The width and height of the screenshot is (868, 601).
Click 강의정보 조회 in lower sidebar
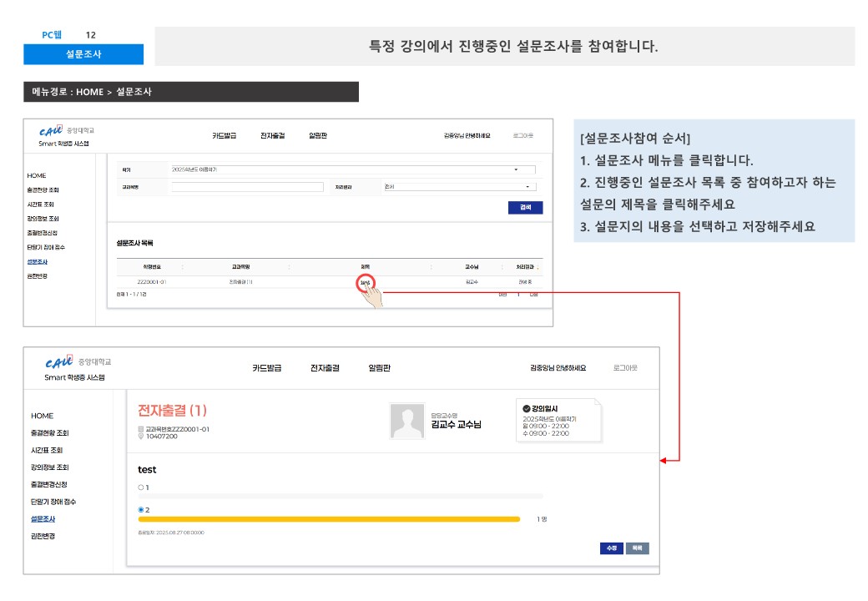(x=50, y=467)
